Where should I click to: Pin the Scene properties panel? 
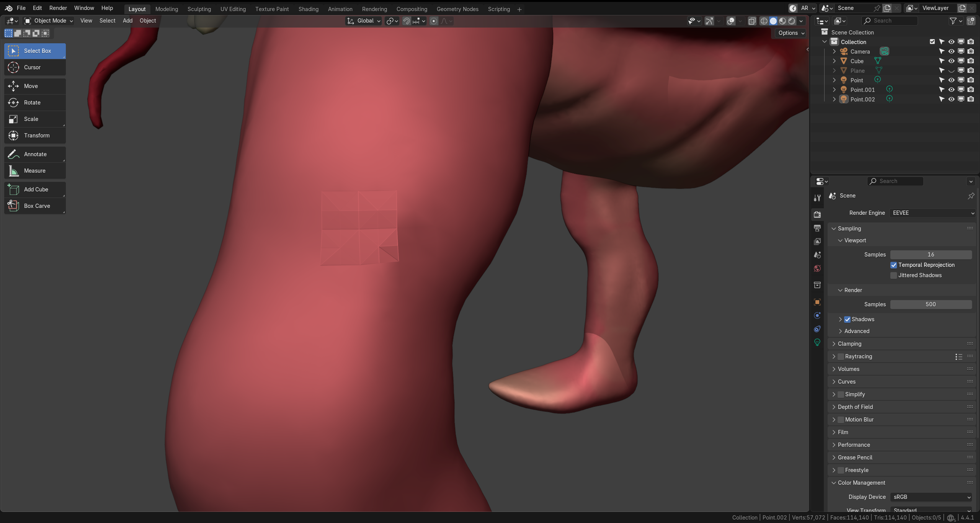point(971,196)
